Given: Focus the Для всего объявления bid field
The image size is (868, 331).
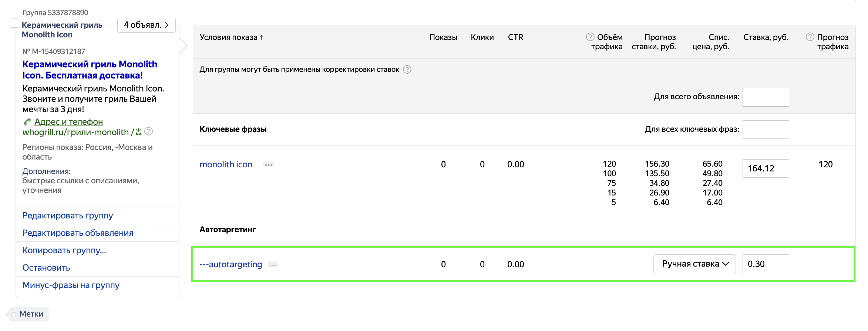Looking at the screenshot, I should click(x=766, y=97).
